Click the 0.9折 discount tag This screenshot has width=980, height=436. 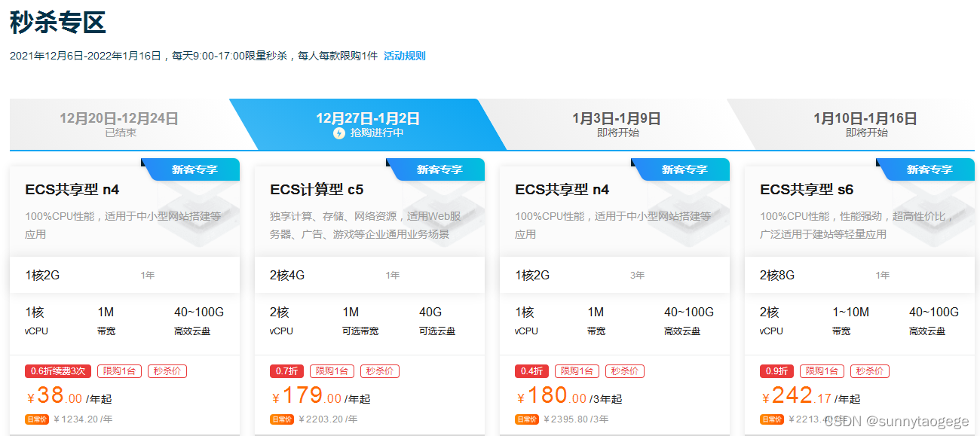[x=777, y=371]
